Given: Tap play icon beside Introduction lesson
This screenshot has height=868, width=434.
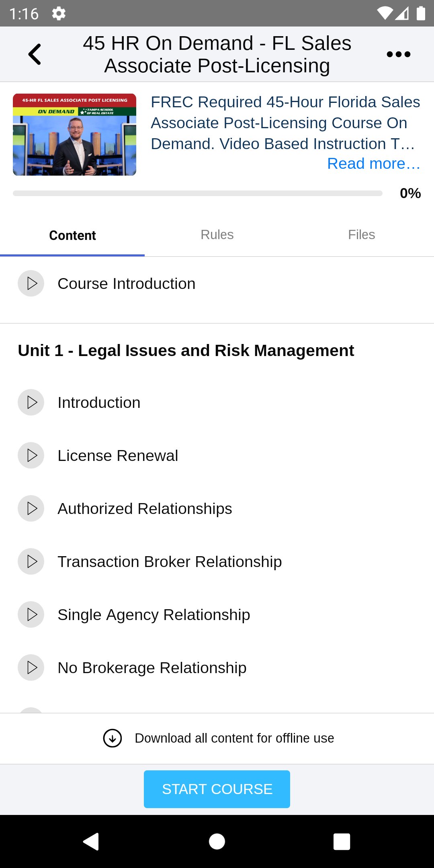Looking at the screenshot, I should pyautogui.click(x=31, y=402).
